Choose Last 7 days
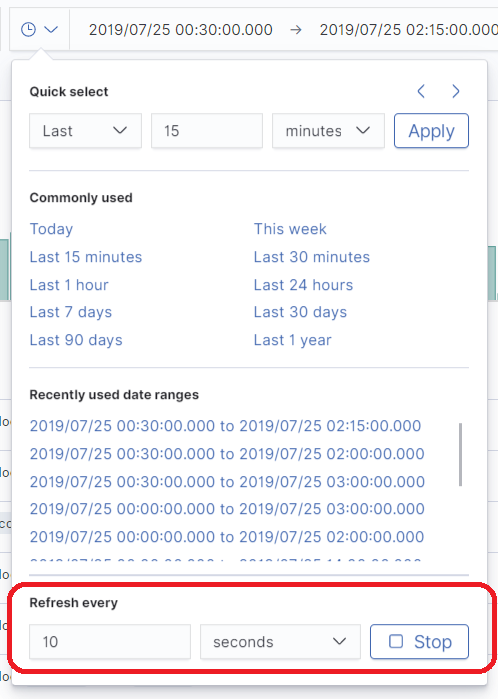The width and height of the screenshot is (498, 699). (71, 312)
